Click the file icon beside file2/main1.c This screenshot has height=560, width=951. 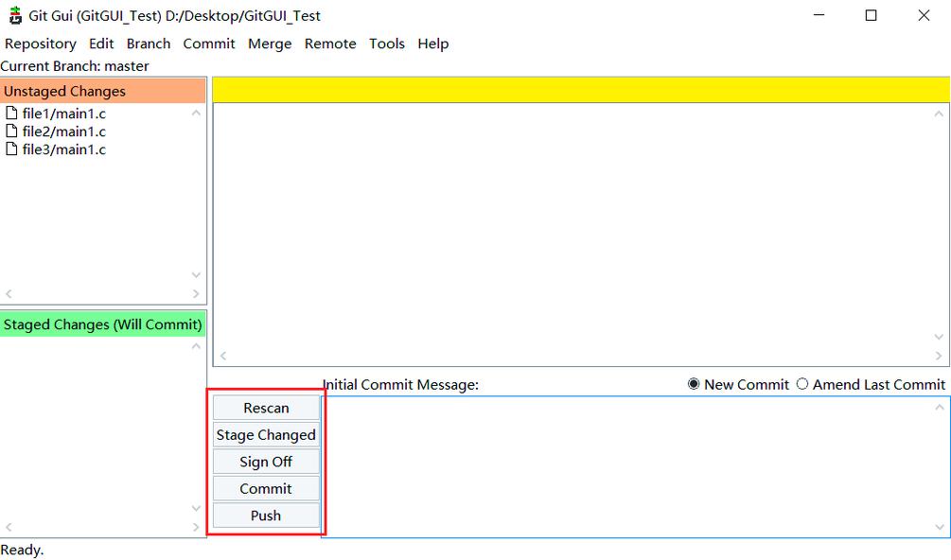click(x=11, y=131)
